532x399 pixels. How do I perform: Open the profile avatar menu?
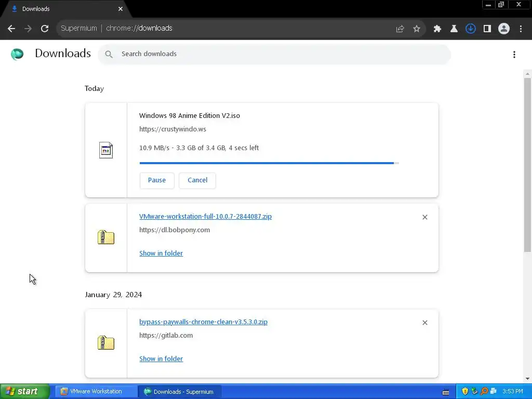504,29
